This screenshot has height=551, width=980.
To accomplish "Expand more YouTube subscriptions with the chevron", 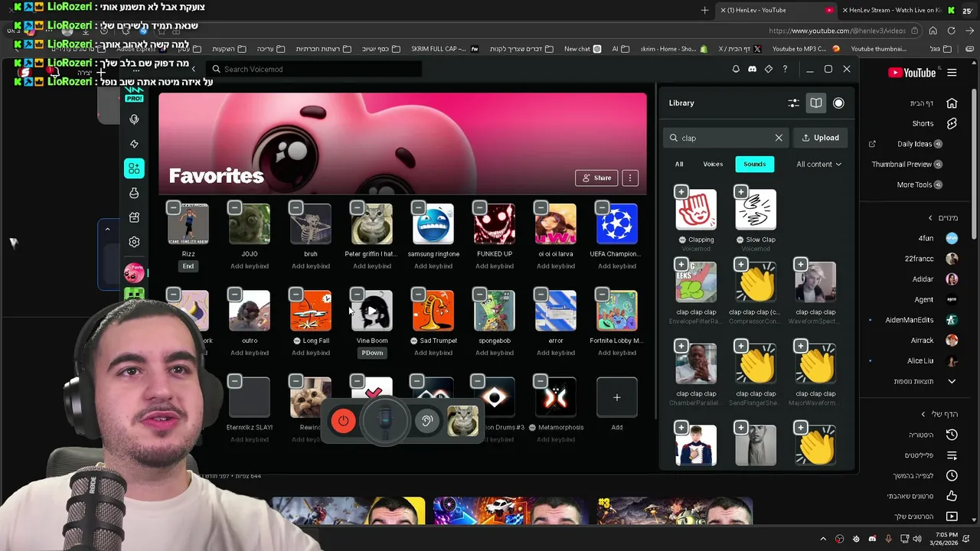I will point(952,381).
